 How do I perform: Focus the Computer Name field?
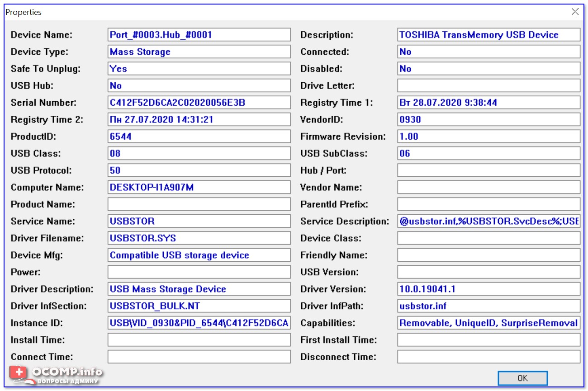click(x=199, y=187)
